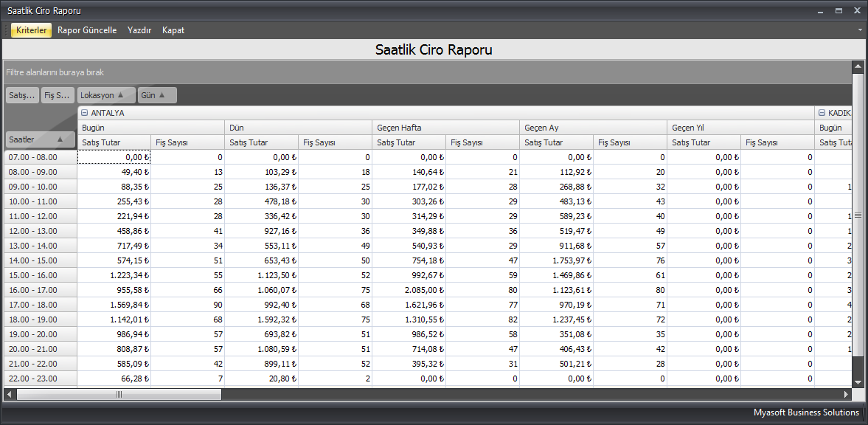The height and width of the screenshot is (425, 868).
Task: Click the horizontal scrollbar left arrow
Action: pos(9,395)
